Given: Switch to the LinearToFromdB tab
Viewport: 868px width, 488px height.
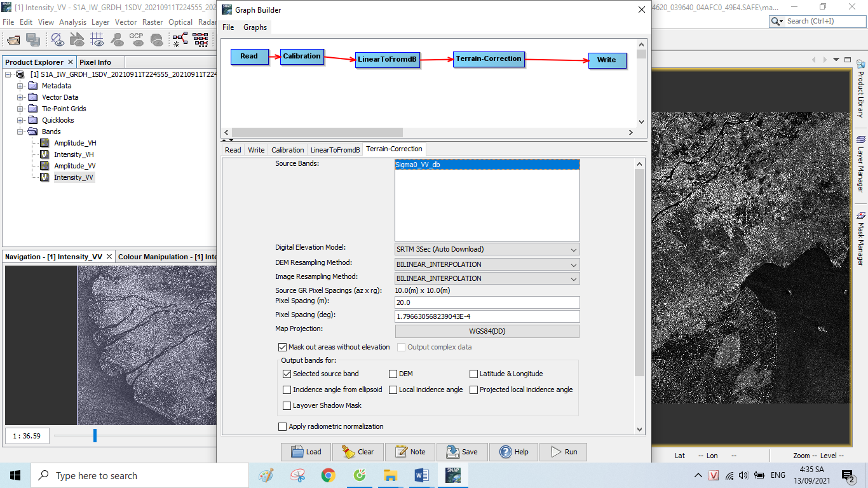Looking at the screenshot, I should point(335,150).
